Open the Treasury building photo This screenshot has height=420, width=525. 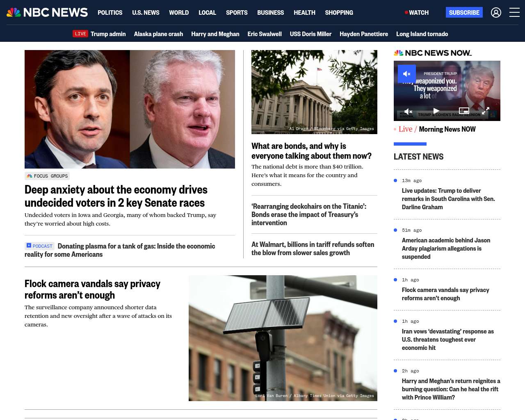[x=314, y=92]
